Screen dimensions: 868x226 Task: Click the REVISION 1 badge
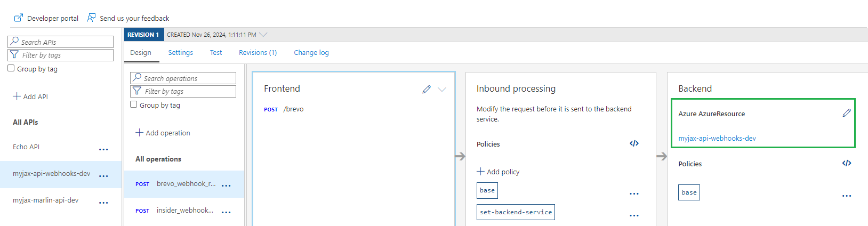click(x=143, y=35)
